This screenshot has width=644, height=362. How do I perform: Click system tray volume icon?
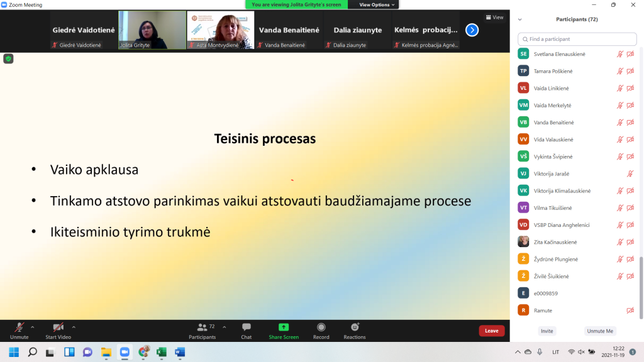pyautogui.click(x=581, y=352)
